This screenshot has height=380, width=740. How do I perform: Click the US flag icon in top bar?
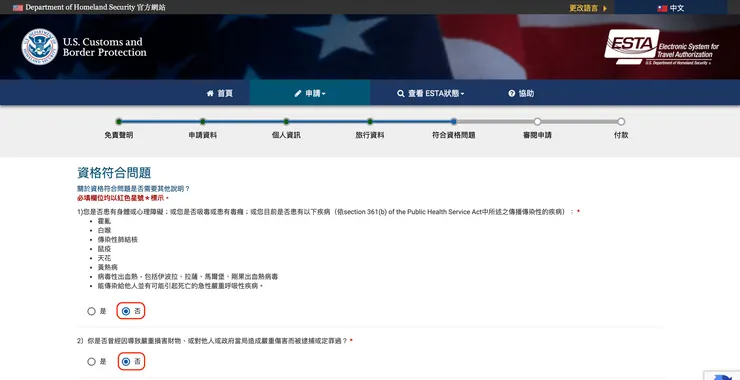18,8
